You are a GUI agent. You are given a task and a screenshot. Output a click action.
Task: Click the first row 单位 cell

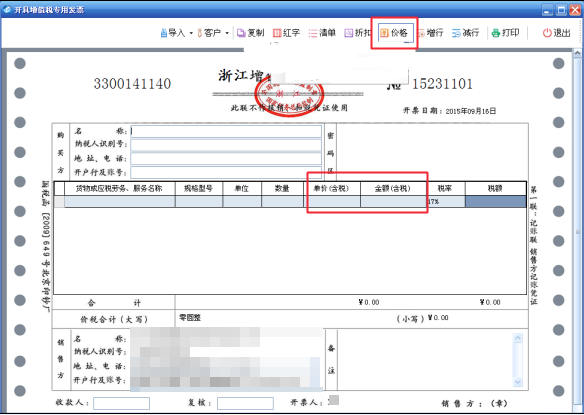pos(242,202)
